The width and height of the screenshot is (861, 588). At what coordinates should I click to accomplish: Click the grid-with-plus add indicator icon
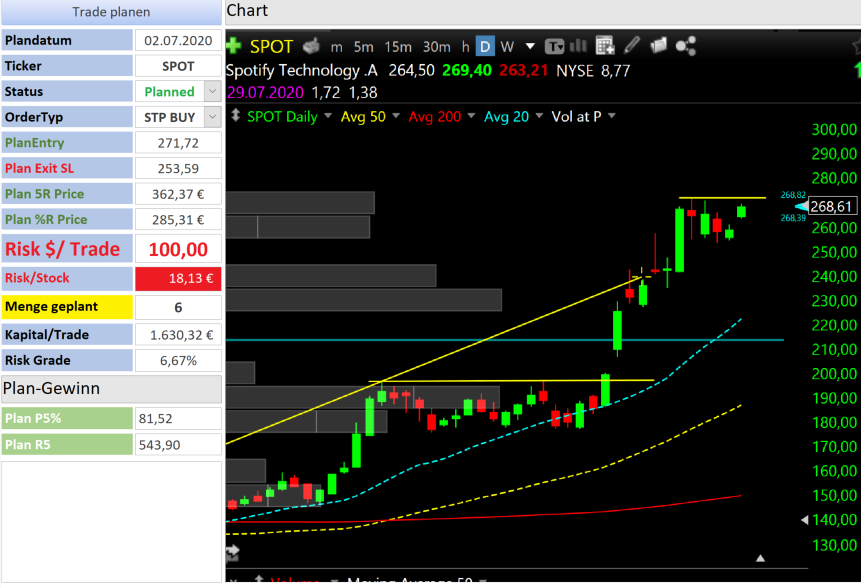point(605,46)
